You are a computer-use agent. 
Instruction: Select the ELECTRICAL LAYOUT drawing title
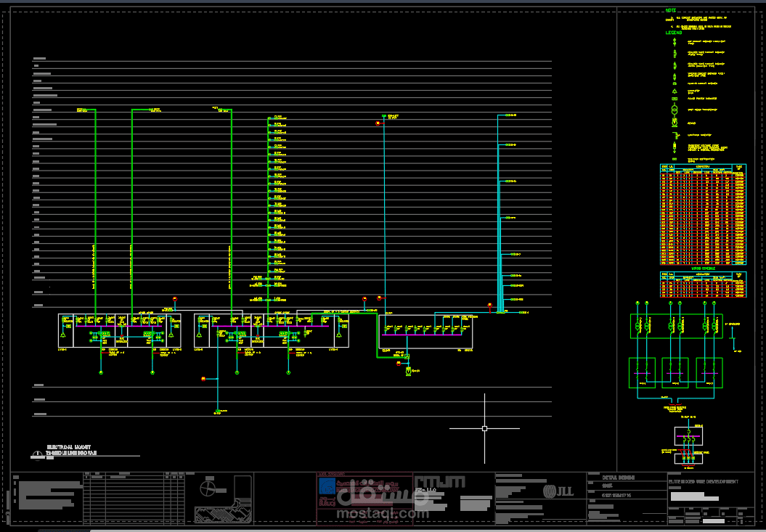[x=68, y=447]
